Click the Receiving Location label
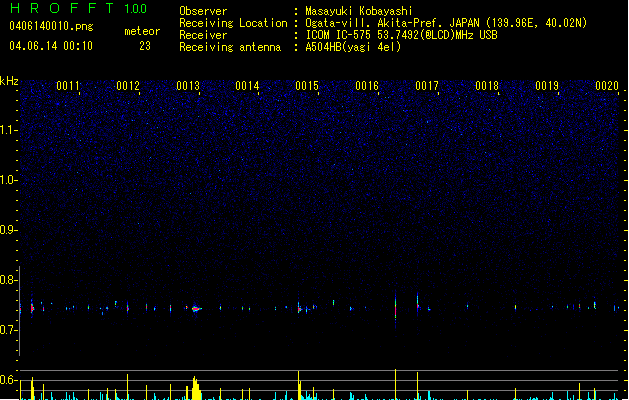Viewport: 629px width, 400px height. point(233,23)
